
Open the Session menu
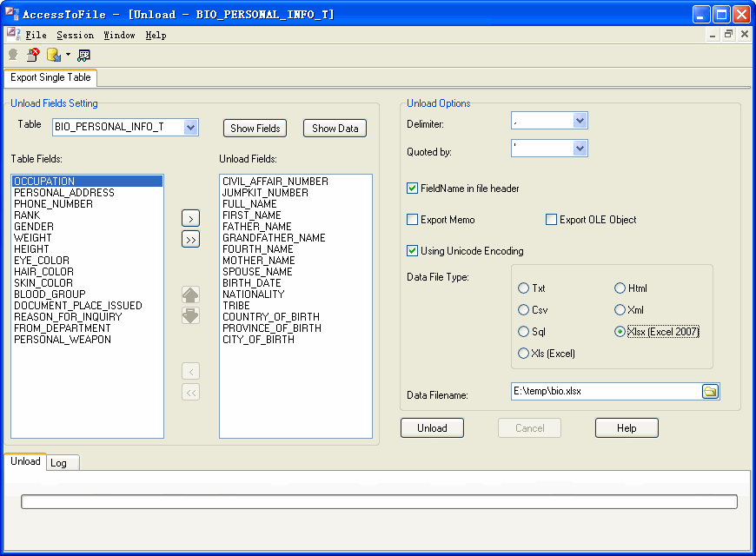76,35
